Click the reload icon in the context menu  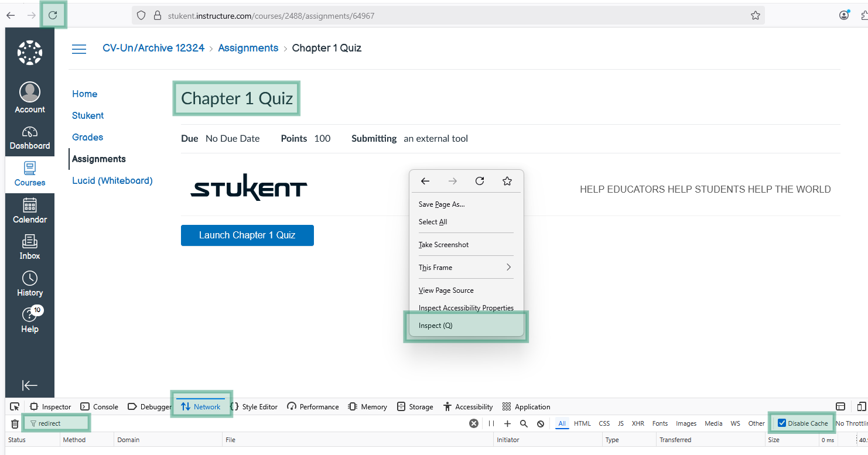480,182
